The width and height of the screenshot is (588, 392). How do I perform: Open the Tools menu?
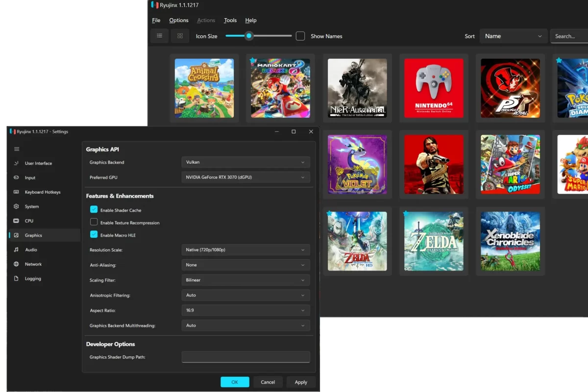coord(230,21)
